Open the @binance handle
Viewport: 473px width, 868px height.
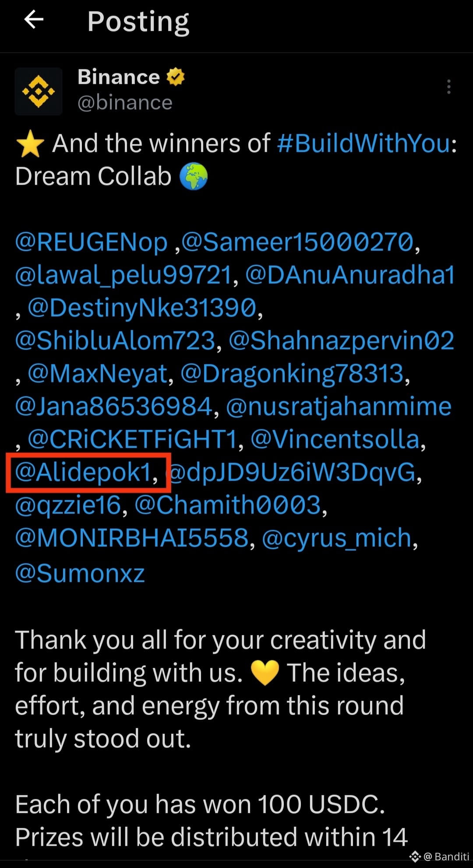click(x=125, y=103)
